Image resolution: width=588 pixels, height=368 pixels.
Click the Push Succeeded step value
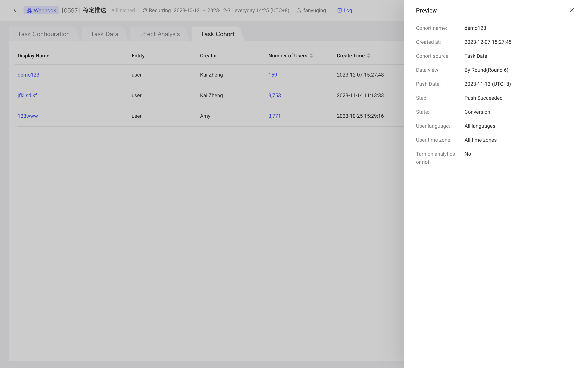483,98
